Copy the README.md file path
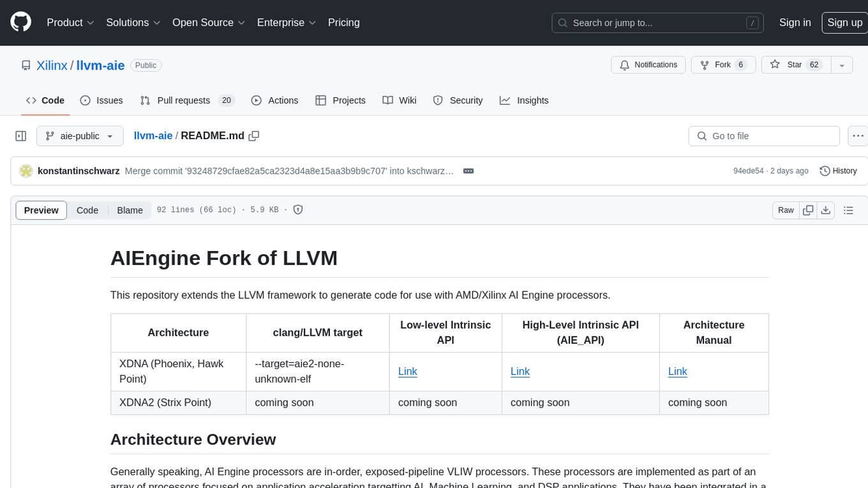The image size is (868, 488). pos(254,135)
